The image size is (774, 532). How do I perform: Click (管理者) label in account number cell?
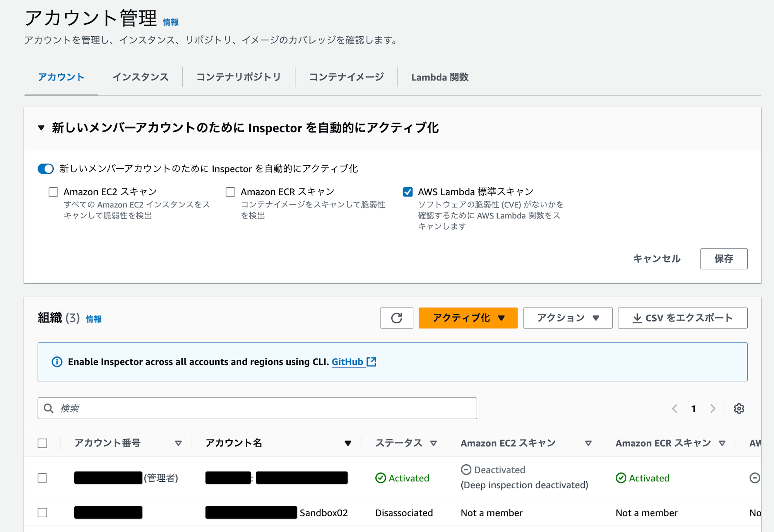[161, 478]
